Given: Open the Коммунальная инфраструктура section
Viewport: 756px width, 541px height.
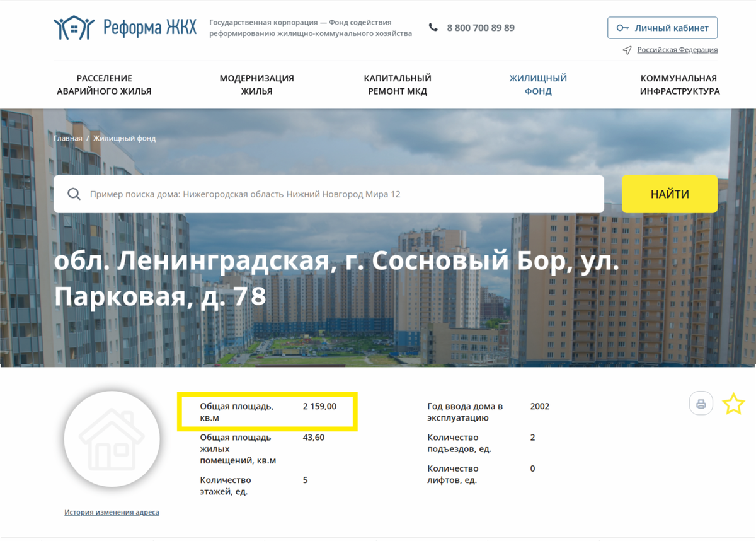Looking at the screenshot, I should point(679,84).
